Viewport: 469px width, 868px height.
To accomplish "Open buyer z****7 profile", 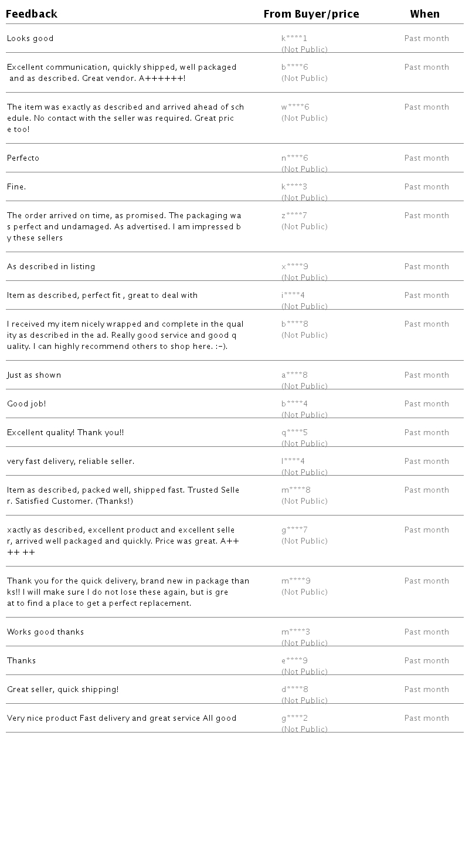I will pos(294,216).
